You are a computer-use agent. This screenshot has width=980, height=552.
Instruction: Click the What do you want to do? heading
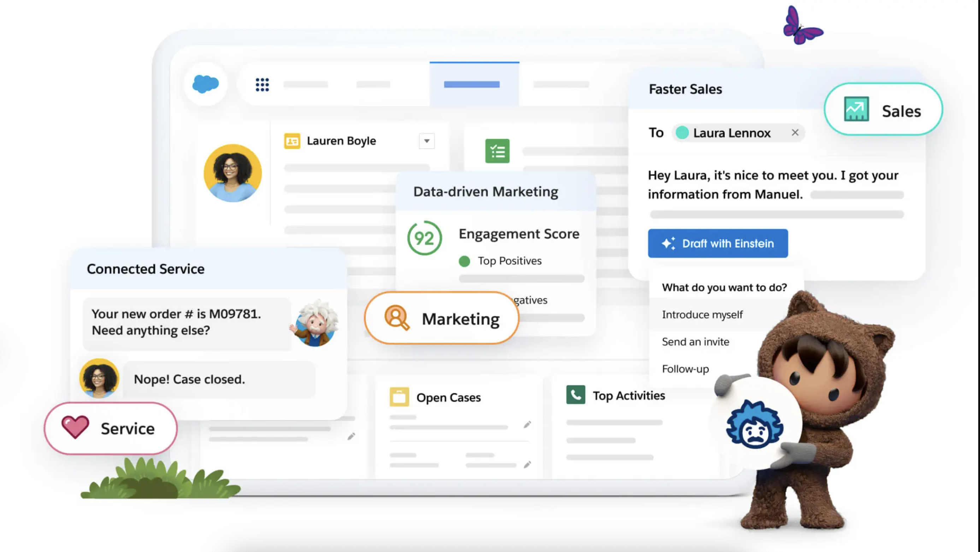724,288
